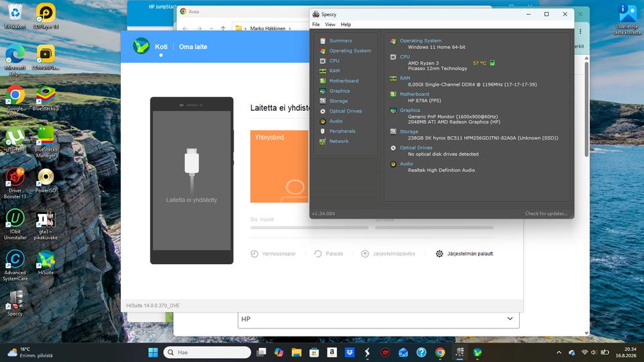This screenshot has width=644, height=362.
Task: Click the up arrow in Avaa dialog
Action: 223,28
